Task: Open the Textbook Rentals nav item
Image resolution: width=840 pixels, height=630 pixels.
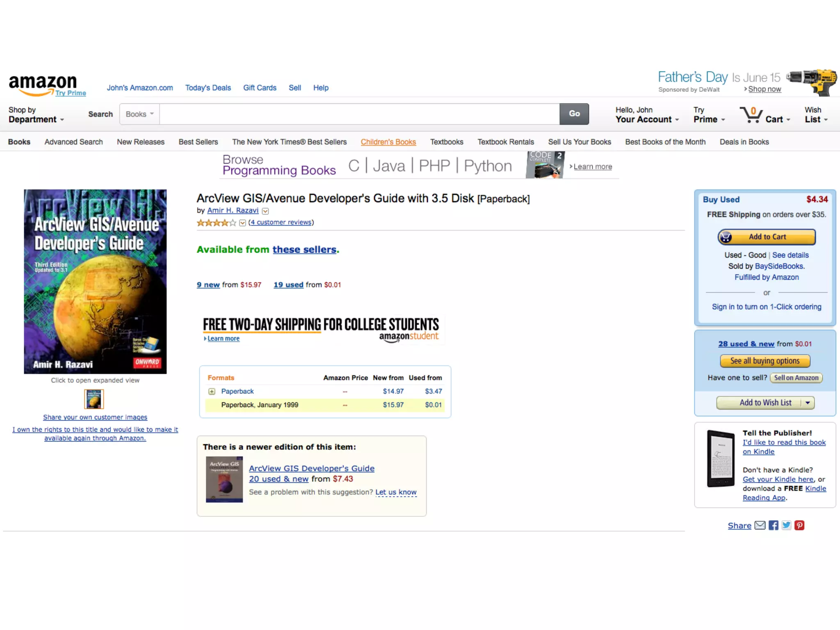Action: 505,142
